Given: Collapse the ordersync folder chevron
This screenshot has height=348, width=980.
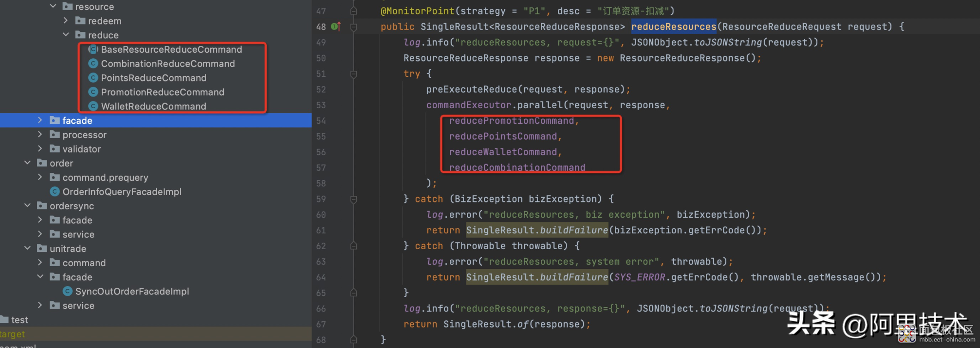Looking at the screenshot, I should 27,206.
